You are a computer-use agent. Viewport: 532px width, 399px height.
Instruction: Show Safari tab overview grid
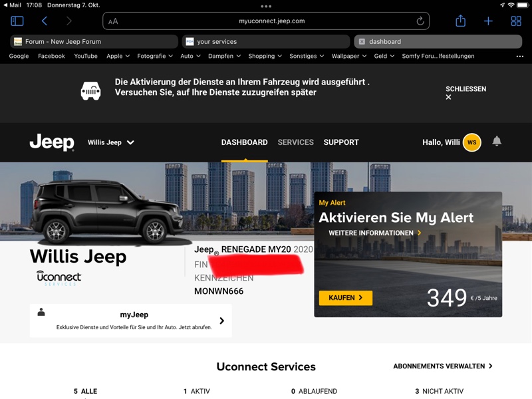coord(515,21)
